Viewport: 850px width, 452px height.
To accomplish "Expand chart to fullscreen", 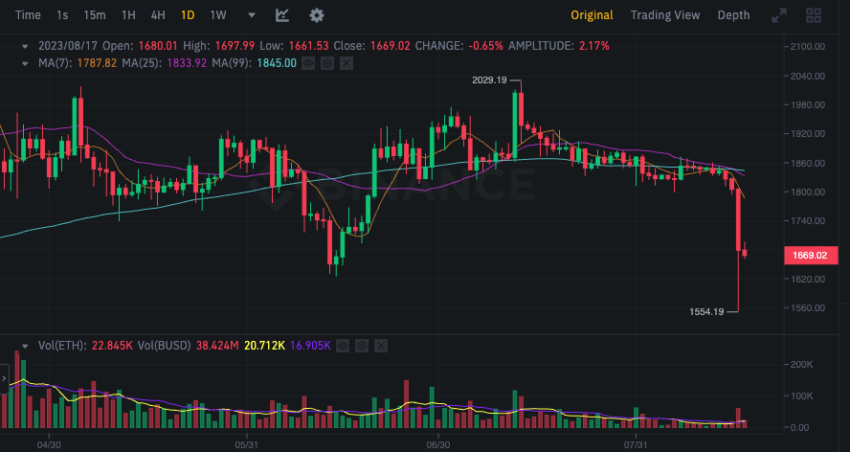I will coord(779,15).
